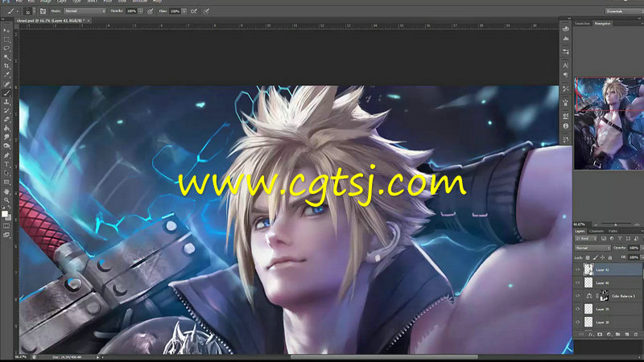Select the Color Balance 3 adjustment layer
Viewport: 644px width, 362px height.
point(609,296)
